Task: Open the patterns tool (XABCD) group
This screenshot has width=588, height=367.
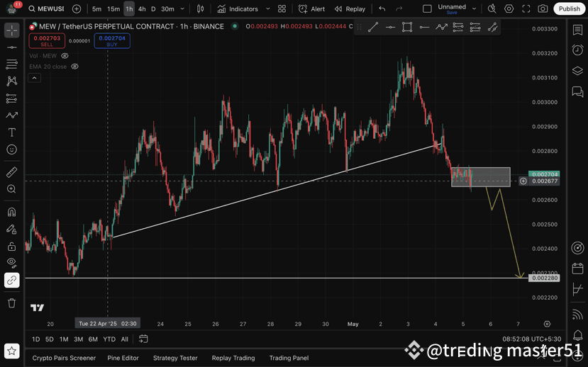Action: click(11, 81)
